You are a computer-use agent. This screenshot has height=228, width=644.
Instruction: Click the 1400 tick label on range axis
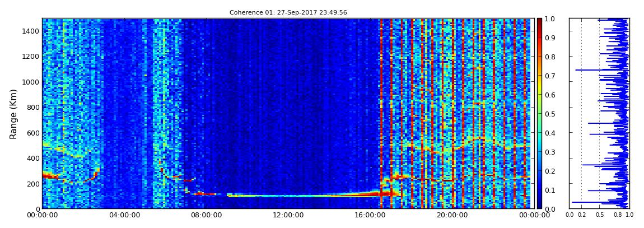pos(30,31)
